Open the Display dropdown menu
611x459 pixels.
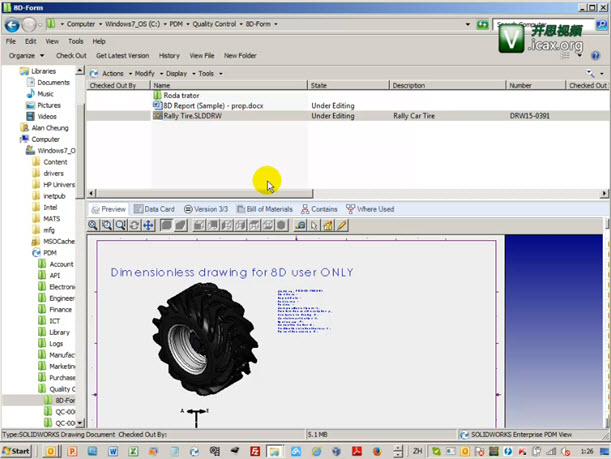click(177, 73)
